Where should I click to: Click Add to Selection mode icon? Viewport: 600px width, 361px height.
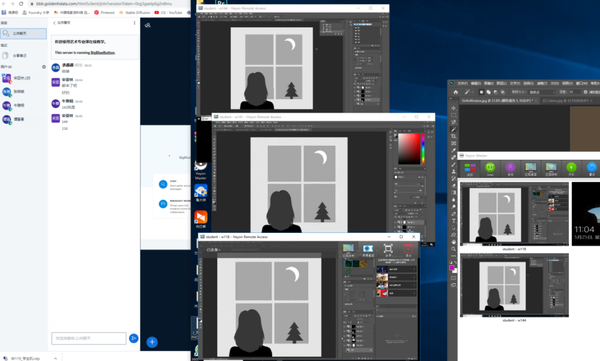(x=489, y=92)
